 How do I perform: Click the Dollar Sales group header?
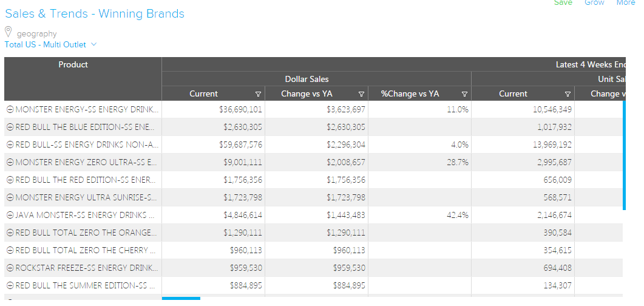point(307,79)
